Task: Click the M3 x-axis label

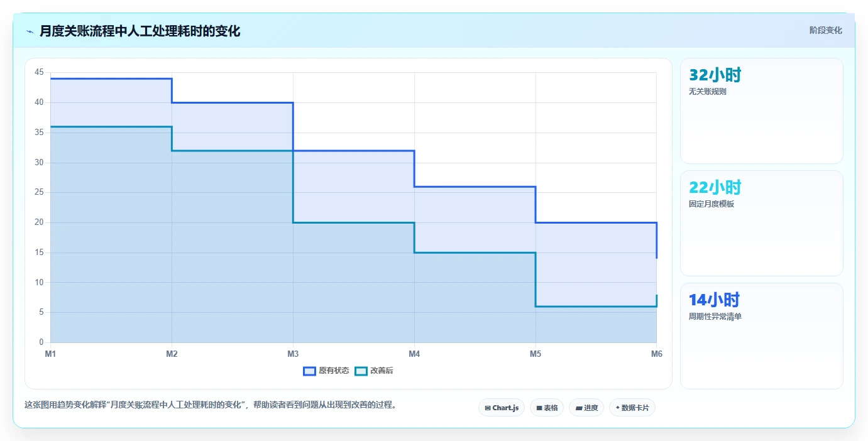Action: tap(293, 354)
